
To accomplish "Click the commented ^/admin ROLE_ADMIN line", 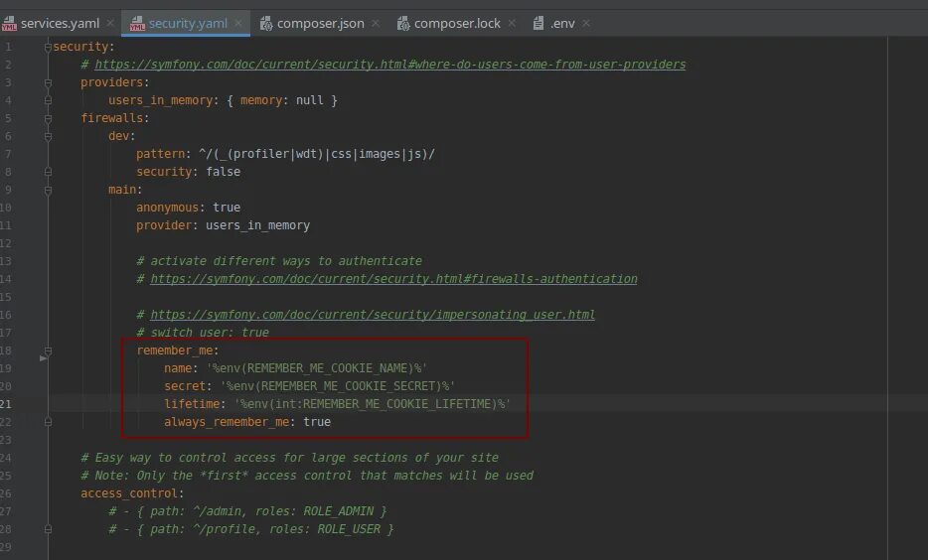I will click(x=247, y=511).
